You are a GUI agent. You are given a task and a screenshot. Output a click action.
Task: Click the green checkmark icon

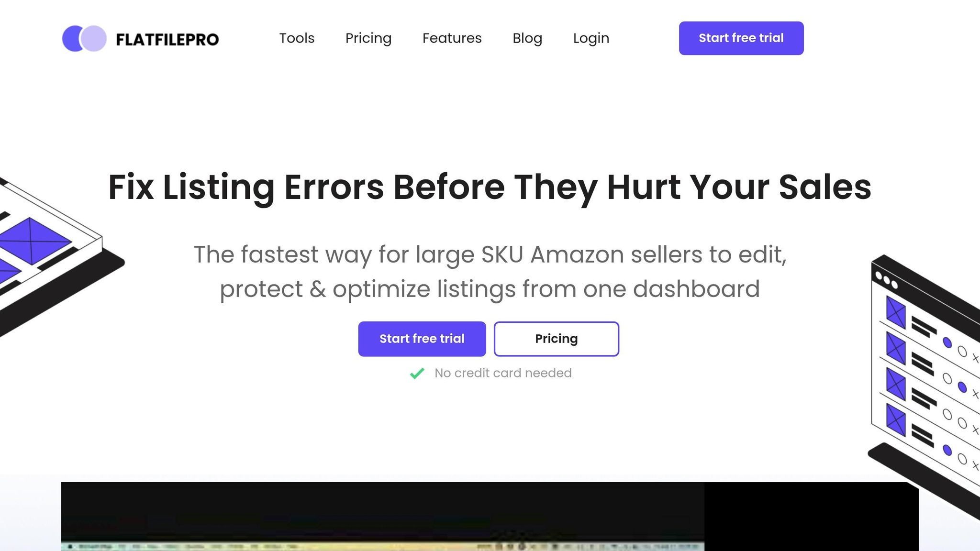(x=416, y=373)
